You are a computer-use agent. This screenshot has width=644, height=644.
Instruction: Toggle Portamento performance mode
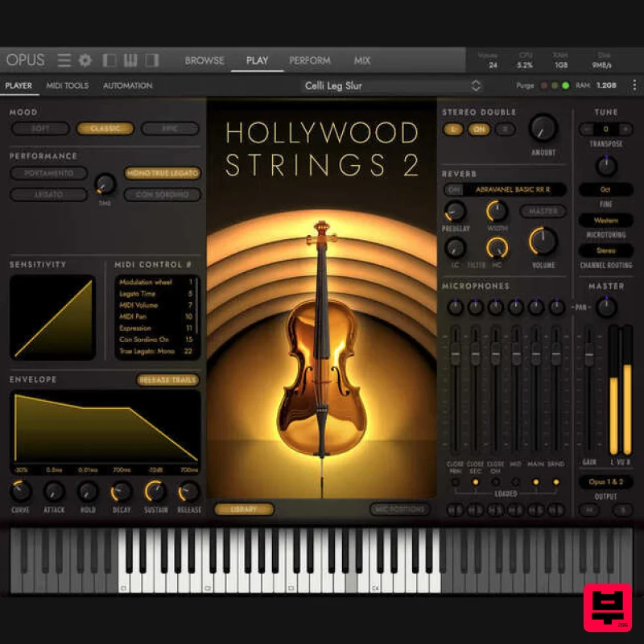(49, 173)
